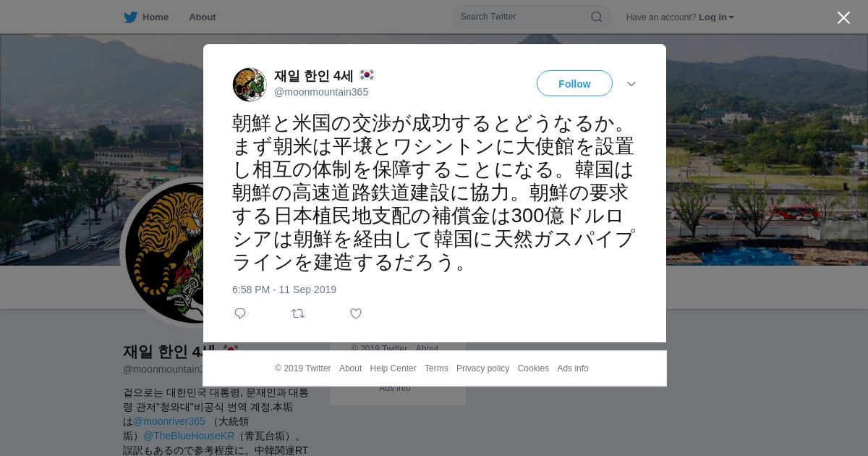Like the tweet with heart icon
This screenshot has width=868, height=456.
pyautogui.click(x=356, y=313)
